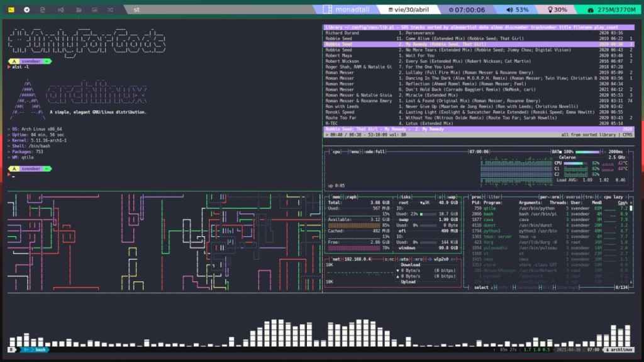Click the volume speaker icon showing 53%
Screen dimensions: 644x362
coord(508,10)
